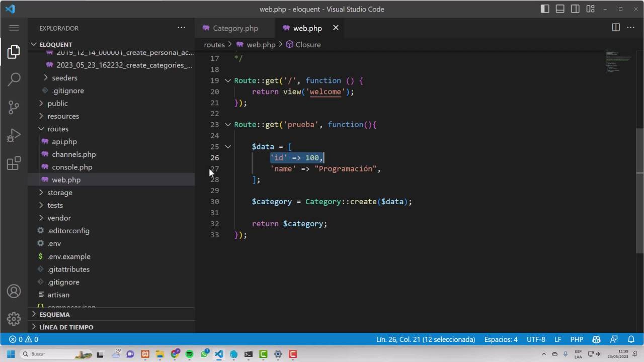Screen dimensions: 644x362
Task: Open the Accounts menu icon
Action: click(x=14, y=291)
